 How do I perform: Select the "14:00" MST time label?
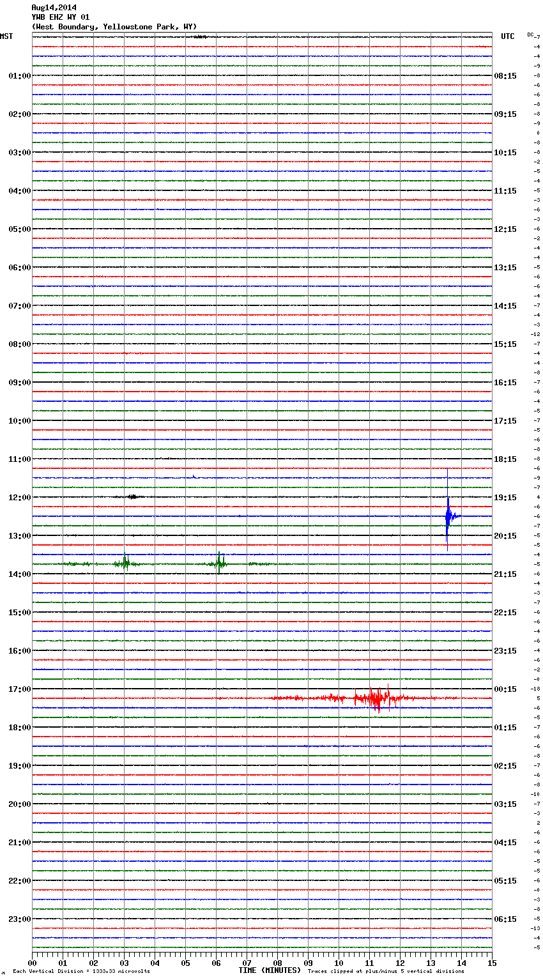19,574
